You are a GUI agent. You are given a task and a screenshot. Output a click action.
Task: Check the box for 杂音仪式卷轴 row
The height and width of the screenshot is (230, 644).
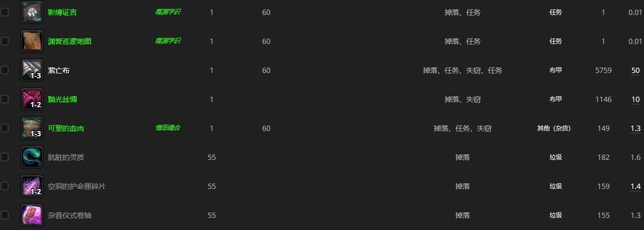click(5, 216)
